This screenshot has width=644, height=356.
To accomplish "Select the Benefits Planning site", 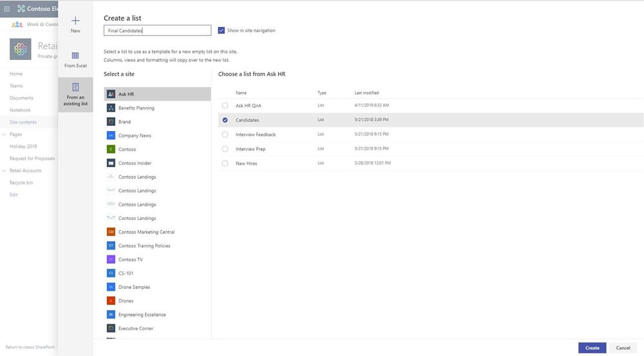I will point(157,108).
